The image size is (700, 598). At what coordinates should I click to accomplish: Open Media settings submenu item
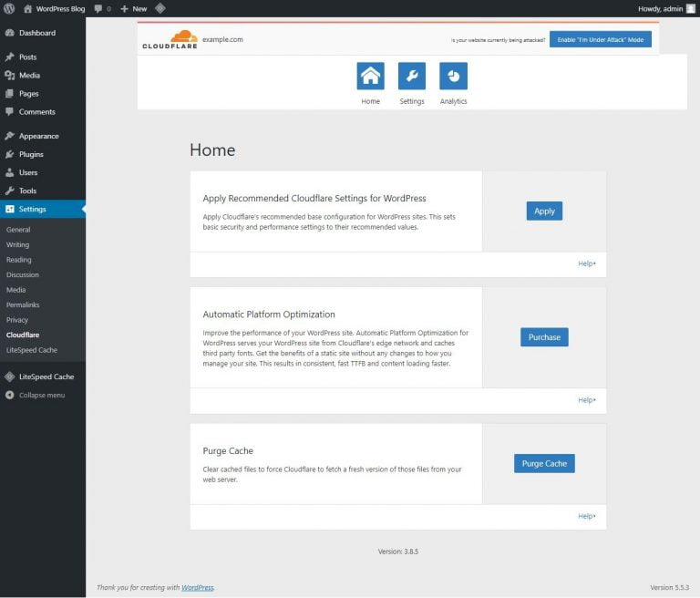tap(15, 290)
